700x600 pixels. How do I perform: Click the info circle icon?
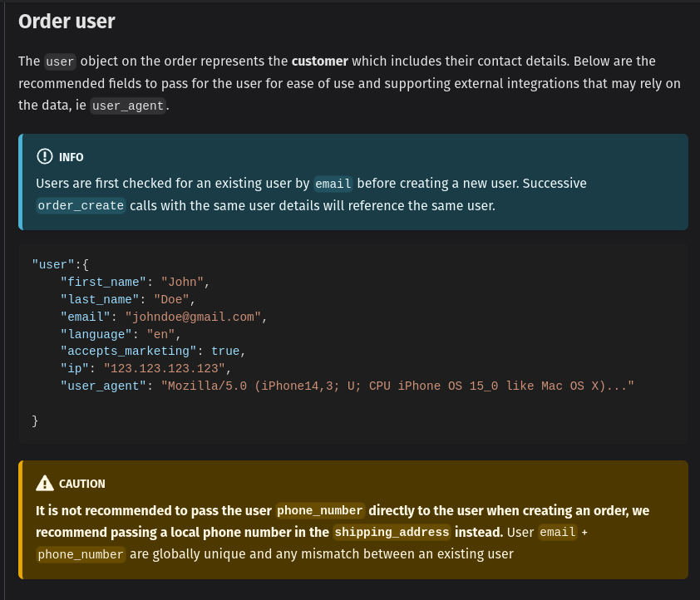[x=45, y=157]
